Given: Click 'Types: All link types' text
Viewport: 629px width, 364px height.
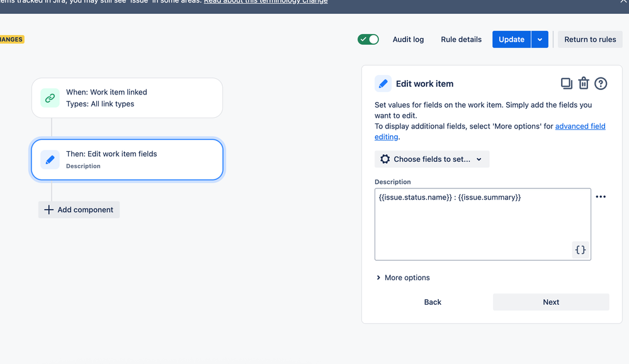Looking at the screenshot, I should pyautogui.click(x=100, y=104).
